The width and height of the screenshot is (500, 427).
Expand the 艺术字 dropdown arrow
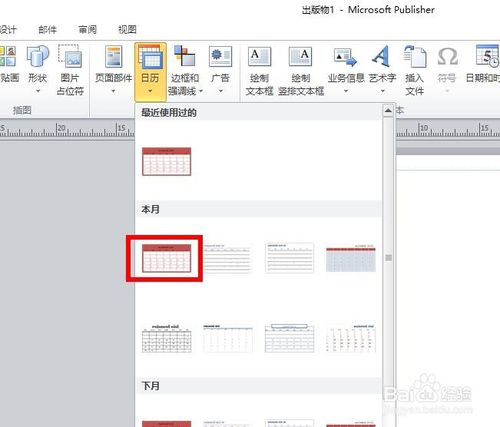[x=383, y=91]
